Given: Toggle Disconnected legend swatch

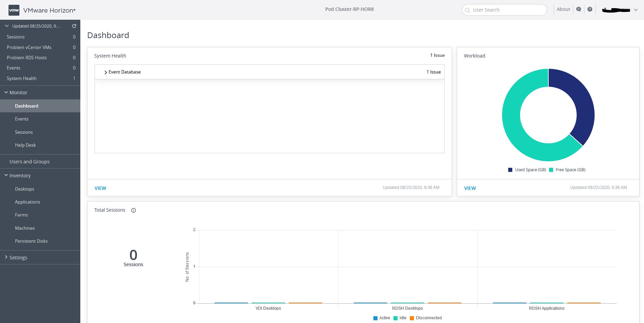Looking at the screenshot, I should click(412, 318).
